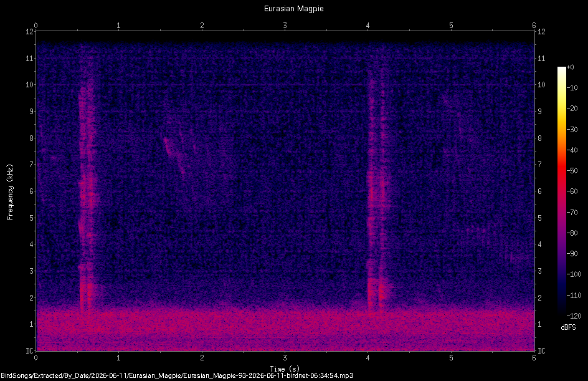Click the '5' label on the left frequency axis
The image size is (588, 381).
pyautogui.click(x=32, y=218)
